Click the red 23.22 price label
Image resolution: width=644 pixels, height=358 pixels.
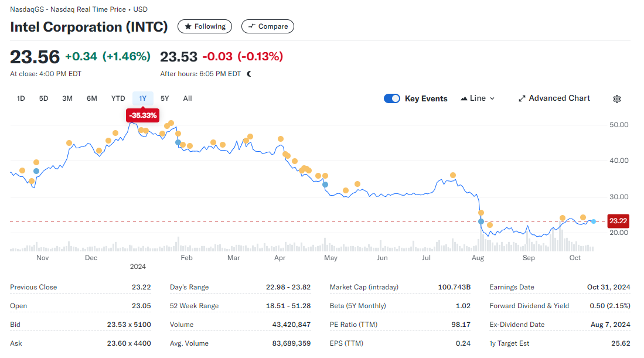click(618, 221)
